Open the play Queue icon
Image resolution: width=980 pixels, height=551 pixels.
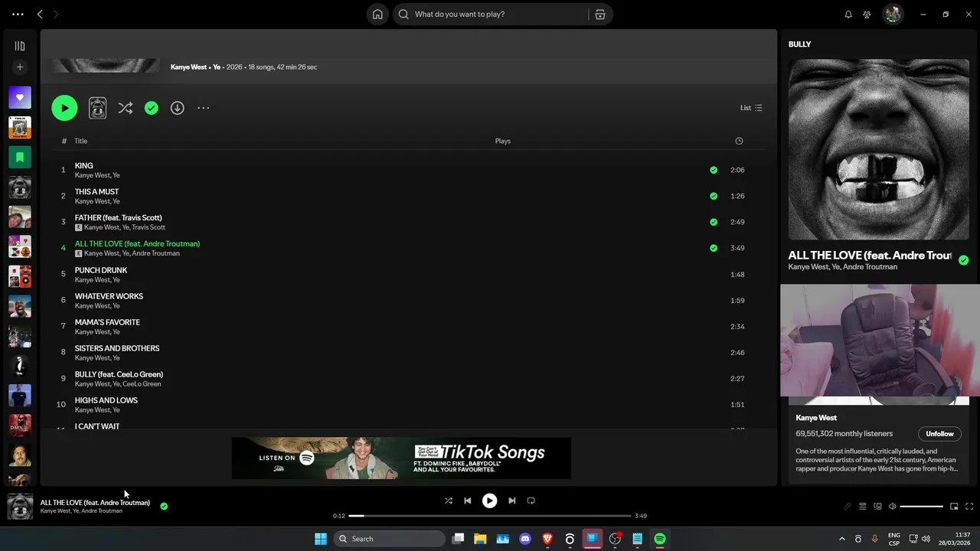pos(862,507)
